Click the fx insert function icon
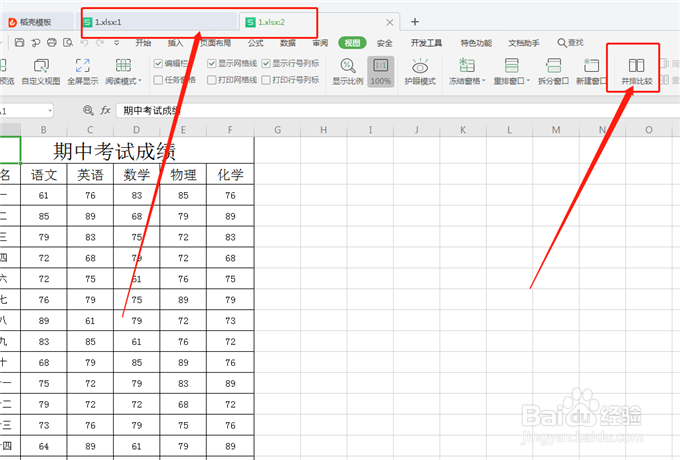 (x=105, y=111)
